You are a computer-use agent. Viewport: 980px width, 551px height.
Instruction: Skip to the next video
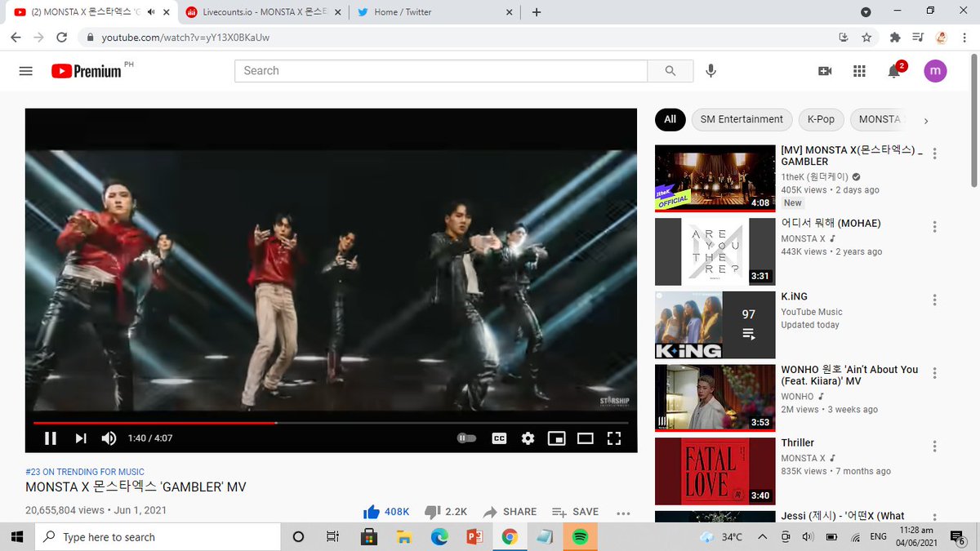pyautogui.click(x=81, y=438)
